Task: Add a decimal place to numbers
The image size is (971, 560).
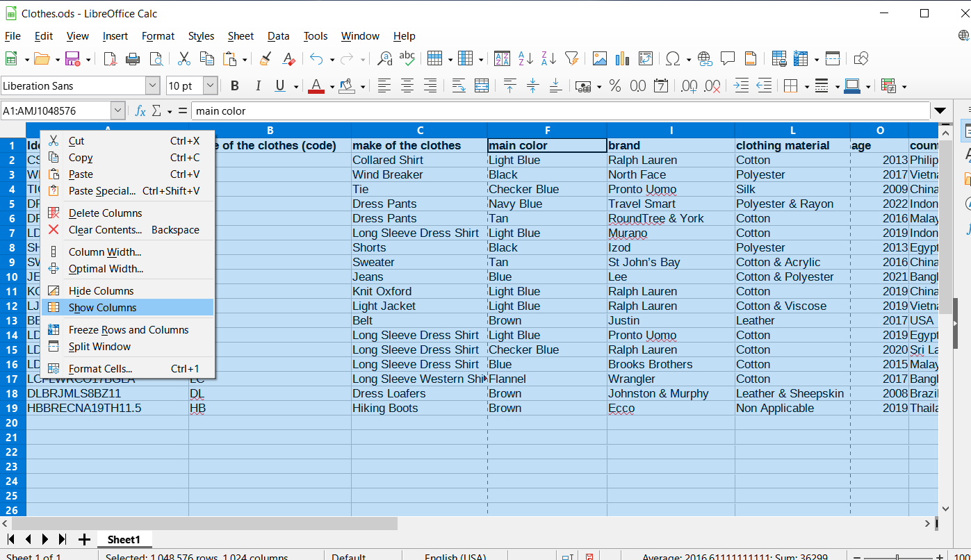Action: (x=690, y=86)
